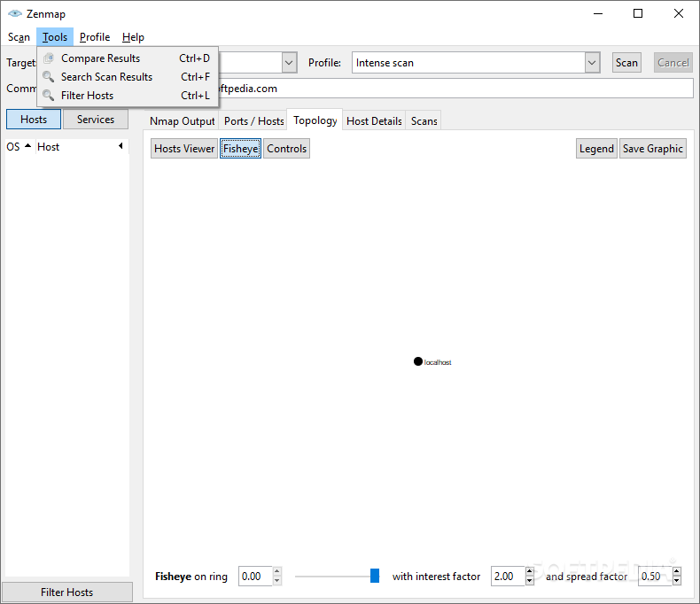Decrease the interest factor value
The height and width of the screenshot is (604, 700).
click(530, 581)
